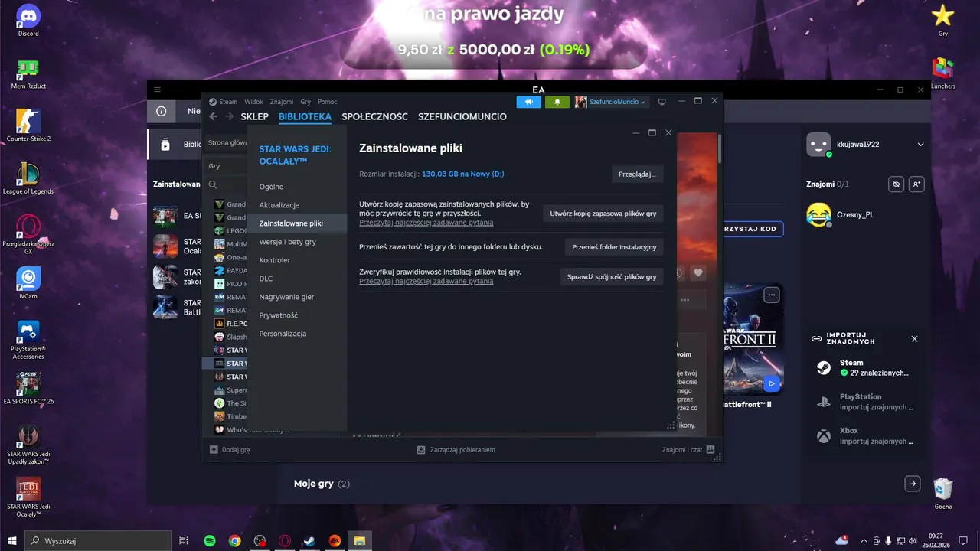Viewport: 980px width, 551px height.
Task: Click Steam icon on the taskbar
Action: [309, 541]
